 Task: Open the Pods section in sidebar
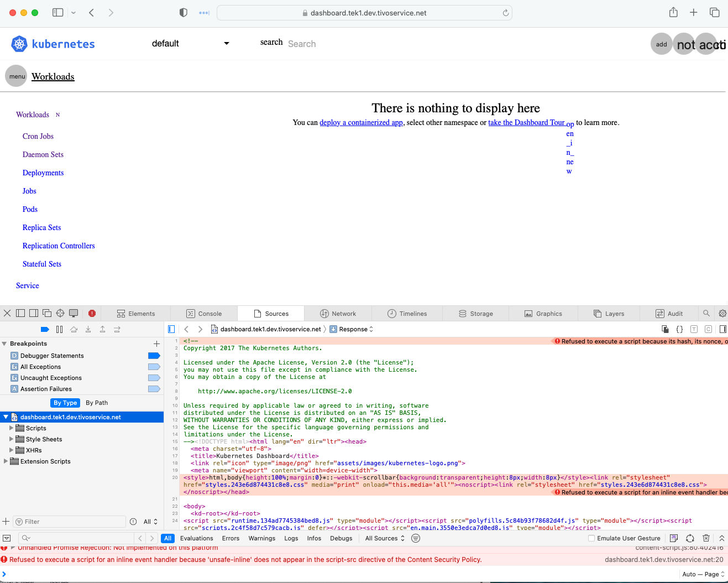coord(30,209)
